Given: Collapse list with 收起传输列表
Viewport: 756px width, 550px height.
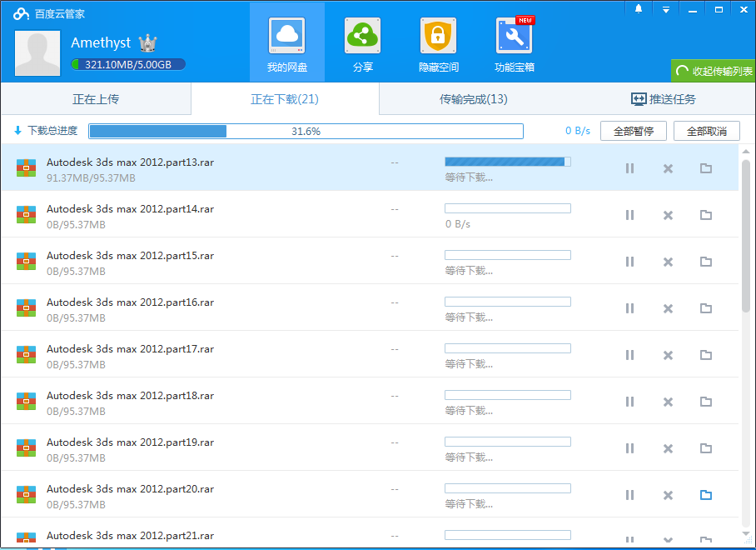Looking at the screenshot, I should click(714, 71).
